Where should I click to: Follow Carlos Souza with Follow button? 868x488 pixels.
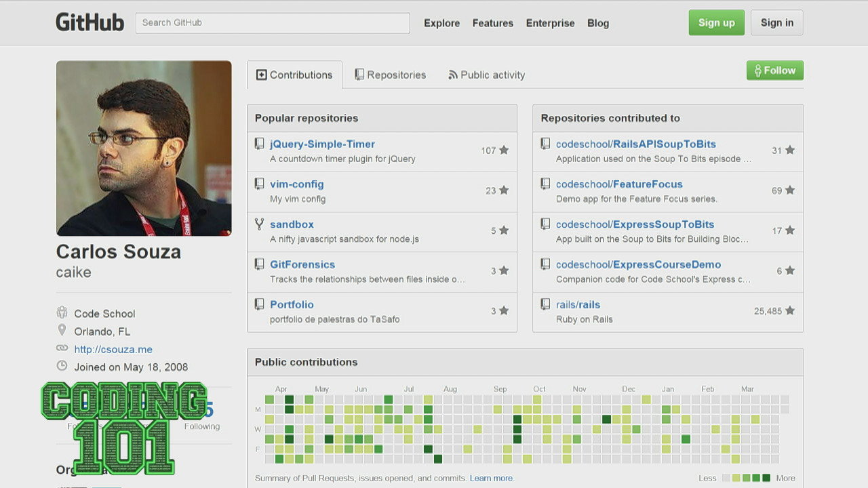click(x=774, y=70)
